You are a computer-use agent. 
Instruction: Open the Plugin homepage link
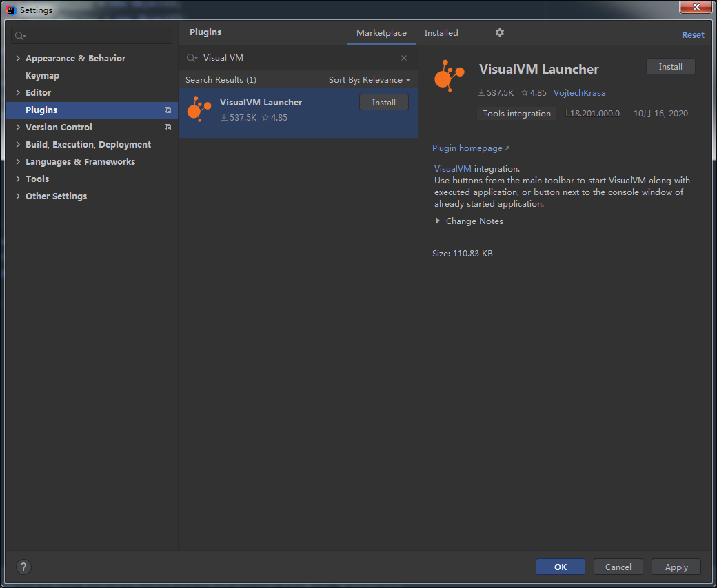pos(470,148)
